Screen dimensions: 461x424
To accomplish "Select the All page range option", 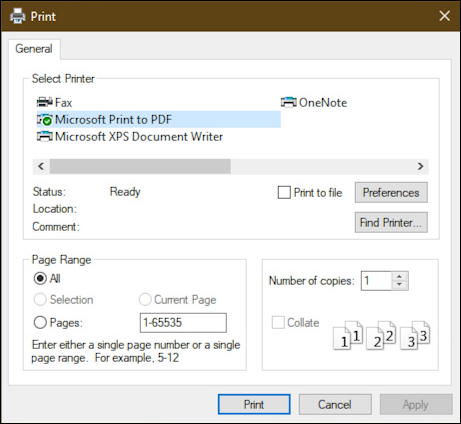I will coord(40,278).
